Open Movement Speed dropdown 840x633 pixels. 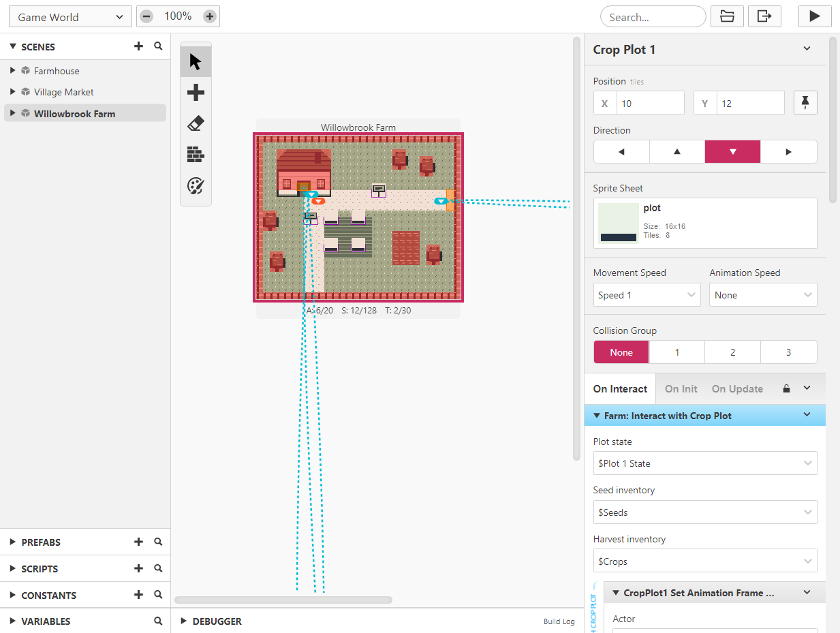647,295
